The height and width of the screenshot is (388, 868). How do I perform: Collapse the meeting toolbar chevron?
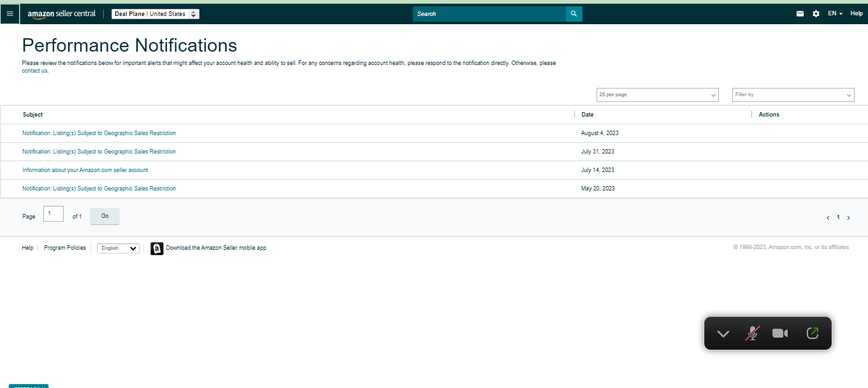(x=723, y=333)
